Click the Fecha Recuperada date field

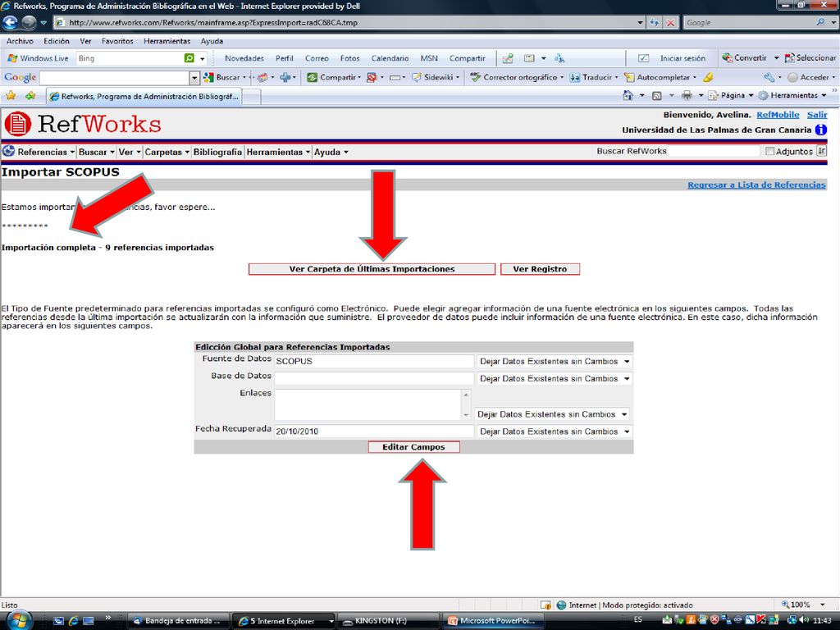pos(374,431)
